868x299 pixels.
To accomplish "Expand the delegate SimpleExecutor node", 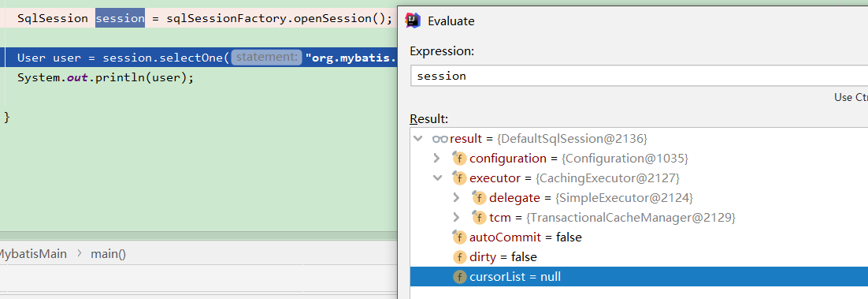I will click(x=456, y=197).
